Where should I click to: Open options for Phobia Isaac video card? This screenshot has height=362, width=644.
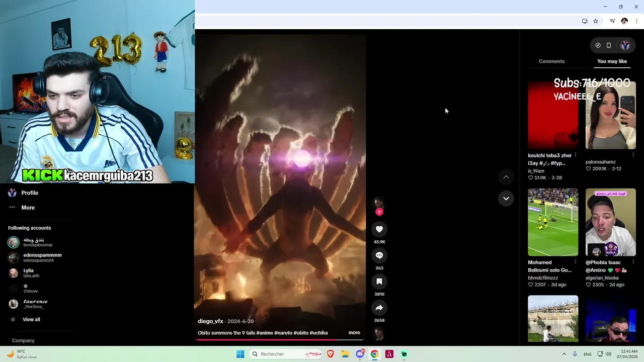(633, 262)
